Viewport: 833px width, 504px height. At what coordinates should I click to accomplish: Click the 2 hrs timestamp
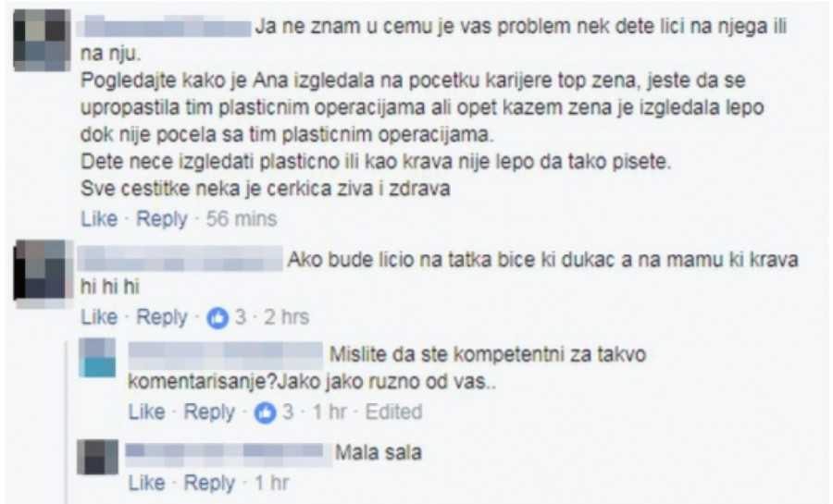point(286,317)
